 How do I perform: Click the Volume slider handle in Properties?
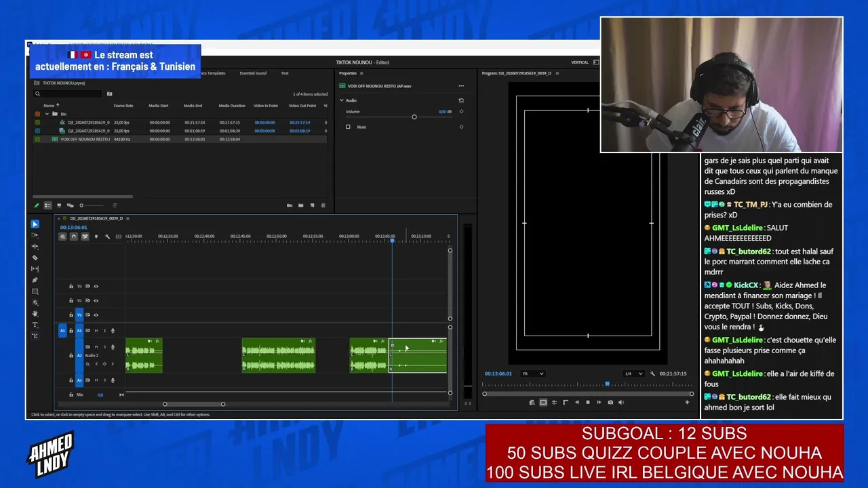(414, 117)
